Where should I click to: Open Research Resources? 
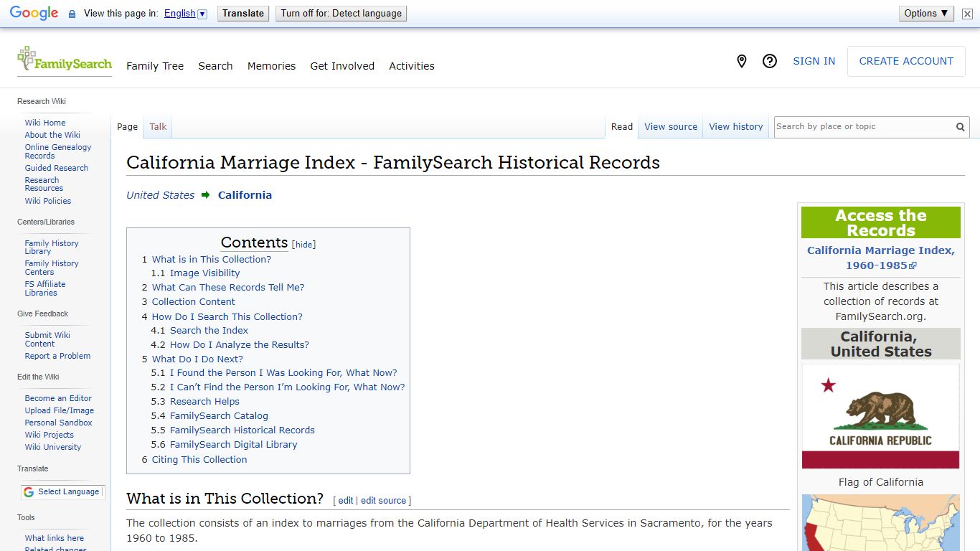click(x=44, y=184)
